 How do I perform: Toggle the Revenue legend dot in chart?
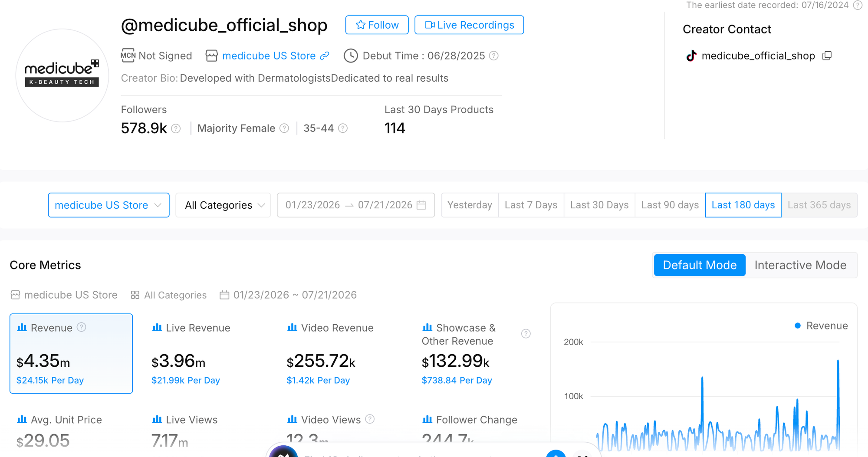point(797,326)
